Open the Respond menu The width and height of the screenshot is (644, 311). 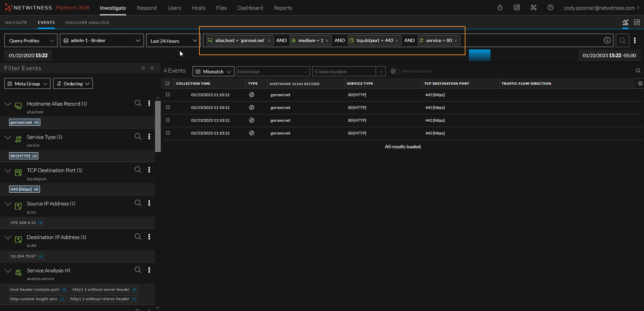coord(147,8)
